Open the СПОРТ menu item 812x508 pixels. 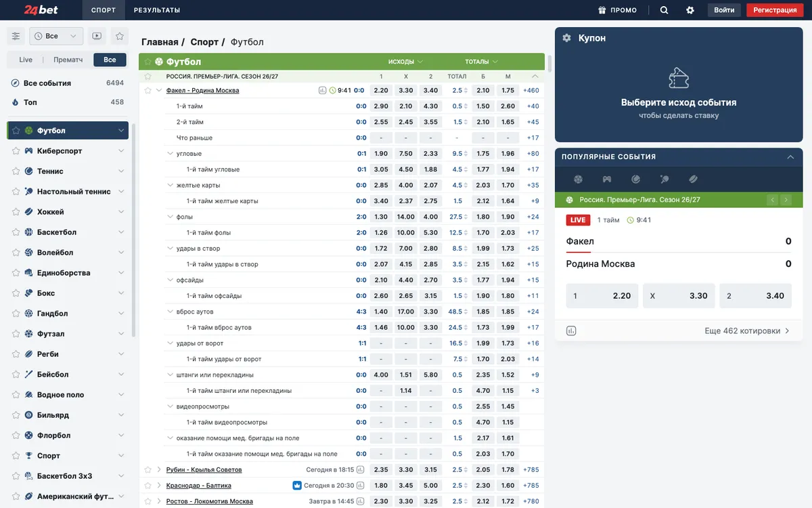pyautogui.click(x=103, y=10)
